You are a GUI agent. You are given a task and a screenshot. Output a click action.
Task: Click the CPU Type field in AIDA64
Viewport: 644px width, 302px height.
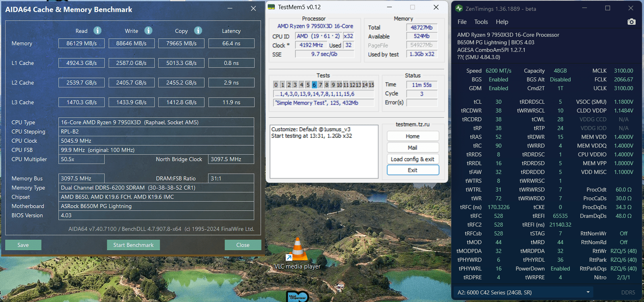(x=156, y=122)
